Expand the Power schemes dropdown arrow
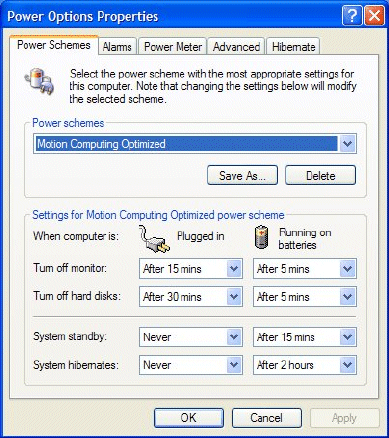This screenshot has width=389, height=438. click(347, 144)
